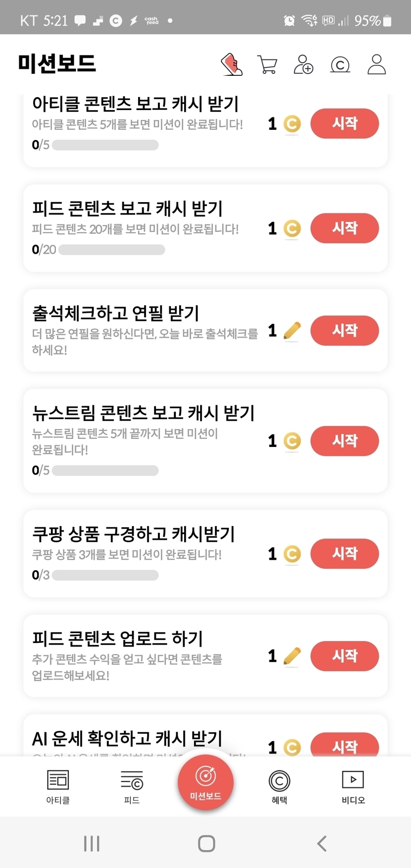Switch to the 피드 tab
The width and height of the screenshot is (411, 868).
coord(132,786)
